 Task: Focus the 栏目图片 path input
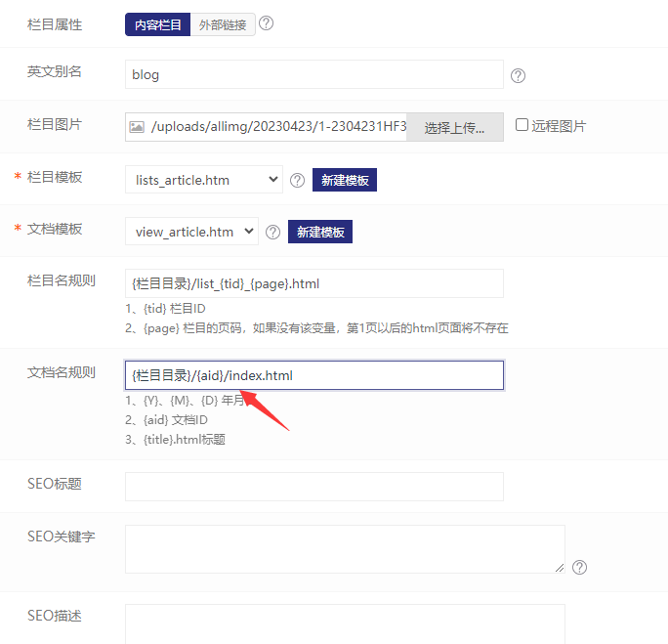tap(278, 127)
